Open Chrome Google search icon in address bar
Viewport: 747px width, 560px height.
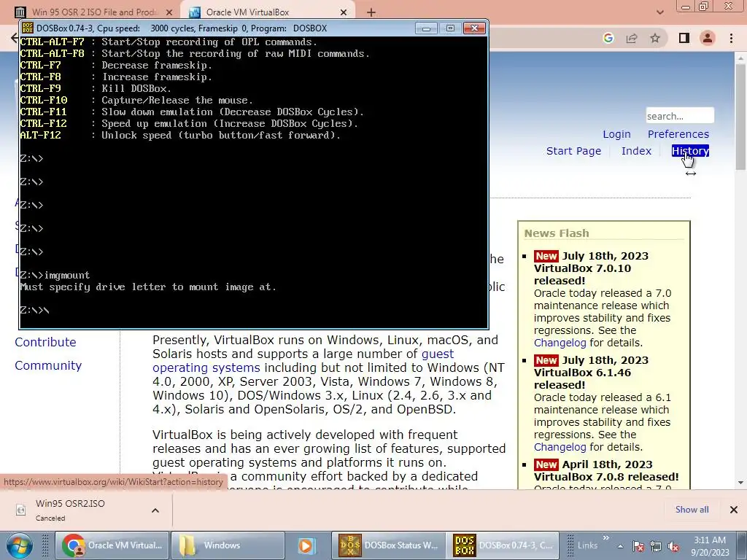pyautogui.click(x=608, y=38)
